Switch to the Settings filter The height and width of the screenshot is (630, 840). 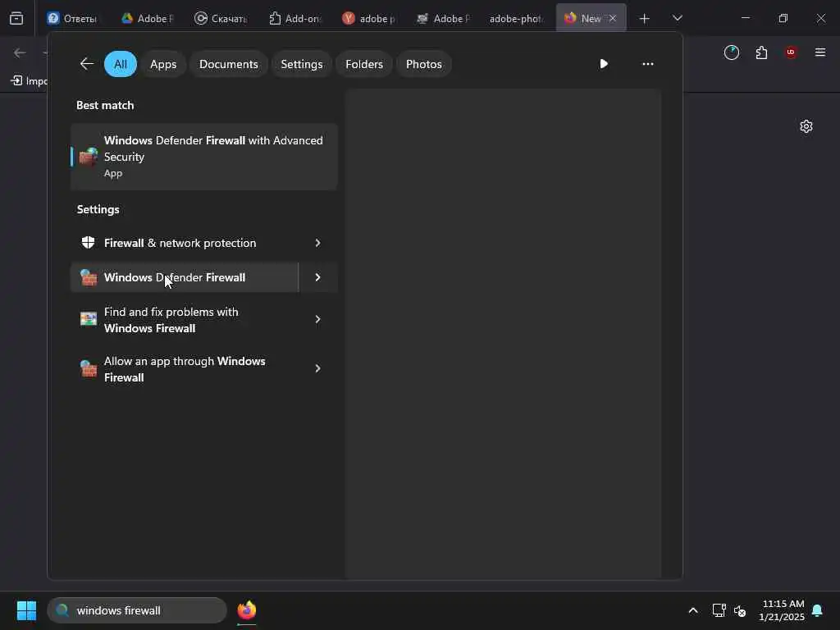click(302, 64)
